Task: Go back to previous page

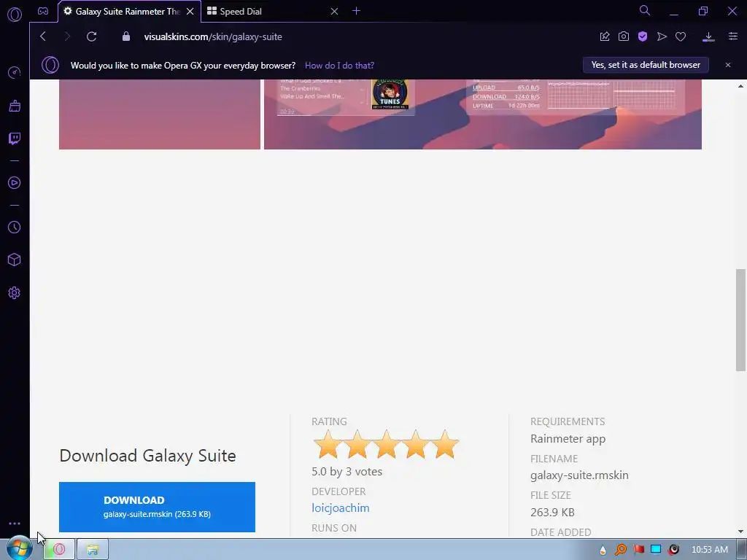Action: (x=43, y=36)
